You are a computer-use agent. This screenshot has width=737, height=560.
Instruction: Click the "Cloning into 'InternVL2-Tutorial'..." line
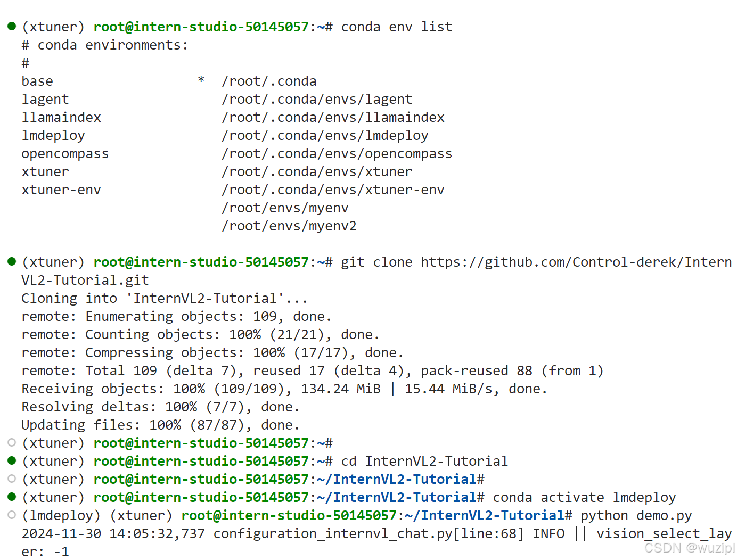click(x=165, y=298)
